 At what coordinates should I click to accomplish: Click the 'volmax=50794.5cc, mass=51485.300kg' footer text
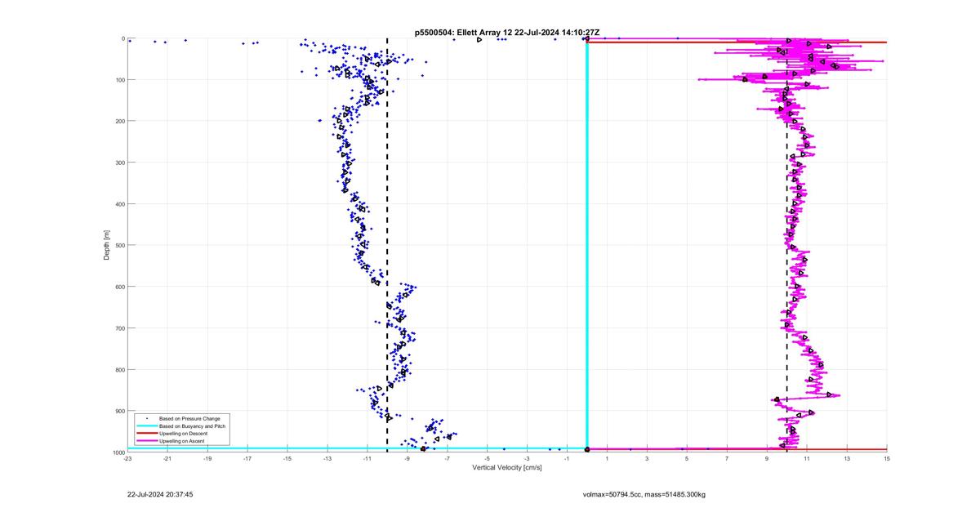(644, 494)
